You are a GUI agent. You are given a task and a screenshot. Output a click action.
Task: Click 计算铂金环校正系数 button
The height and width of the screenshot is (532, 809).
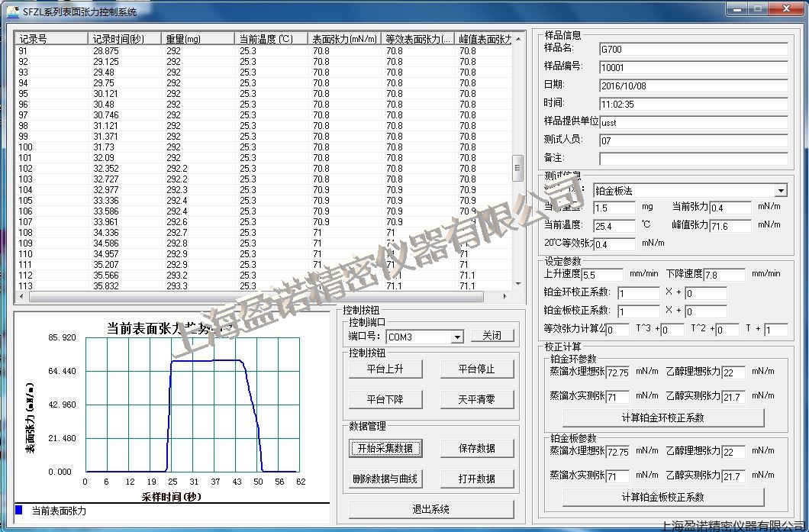tap(662, 418)
